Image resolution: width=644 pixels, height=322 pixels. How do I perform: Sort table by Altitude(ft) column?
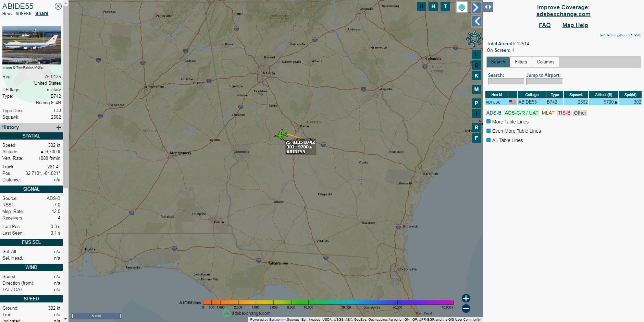(604, 95)
